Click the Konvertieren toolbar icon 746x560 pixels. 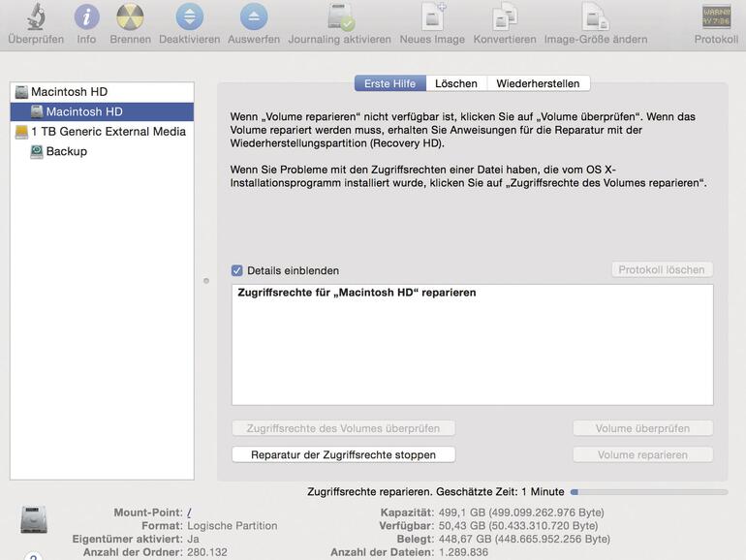click(x=505, y=16)
